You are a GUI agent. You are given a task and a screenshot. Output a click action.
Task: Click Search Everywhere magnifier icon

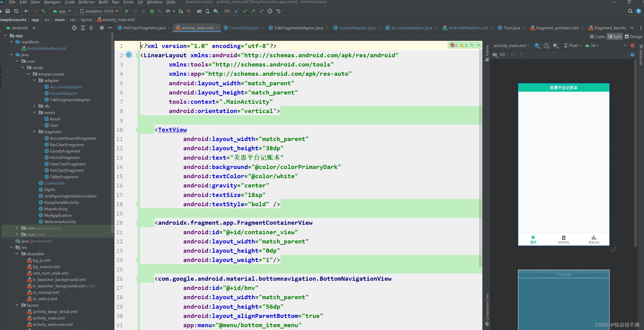(x=630, y=11)
